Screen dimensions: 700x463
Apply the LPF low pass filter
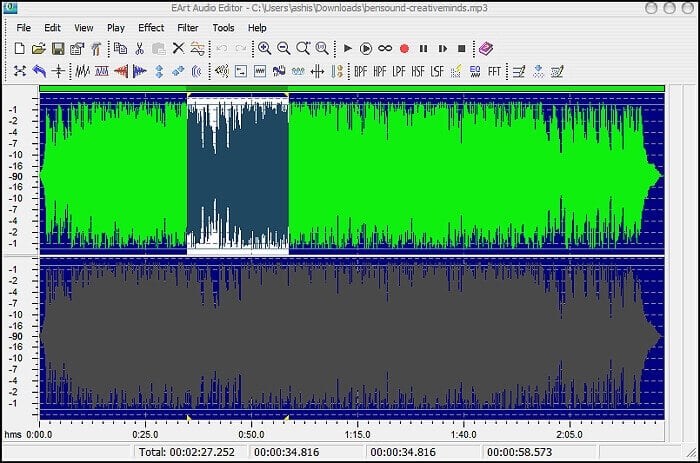[x=399, y=71]
